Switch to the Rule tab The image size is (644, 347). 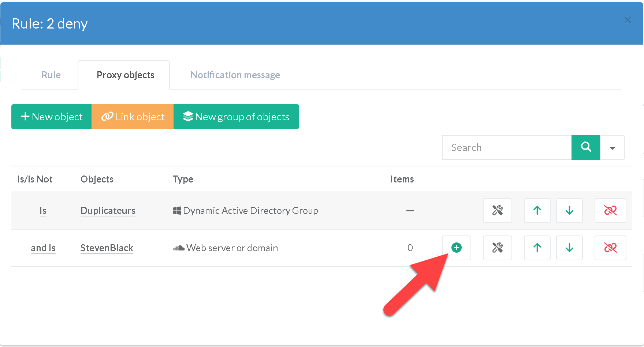click(51, 75)
